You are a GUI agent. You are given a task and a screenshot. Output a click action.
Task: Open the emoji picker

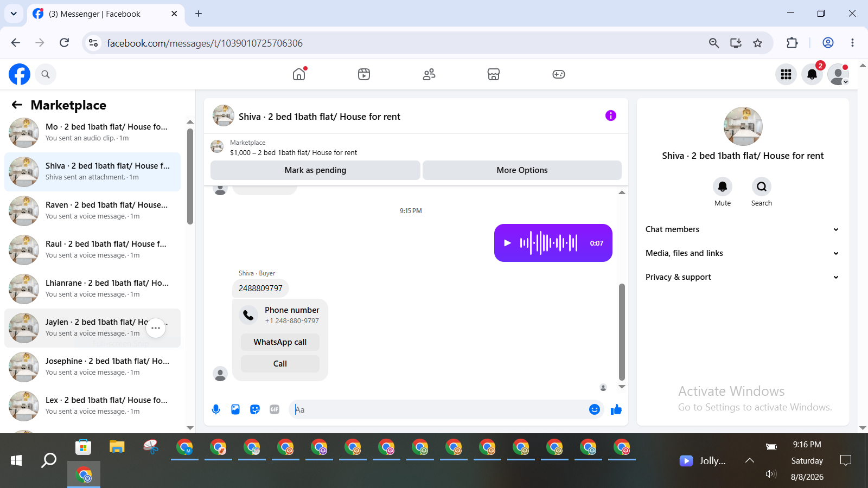(x=595, y=409)
